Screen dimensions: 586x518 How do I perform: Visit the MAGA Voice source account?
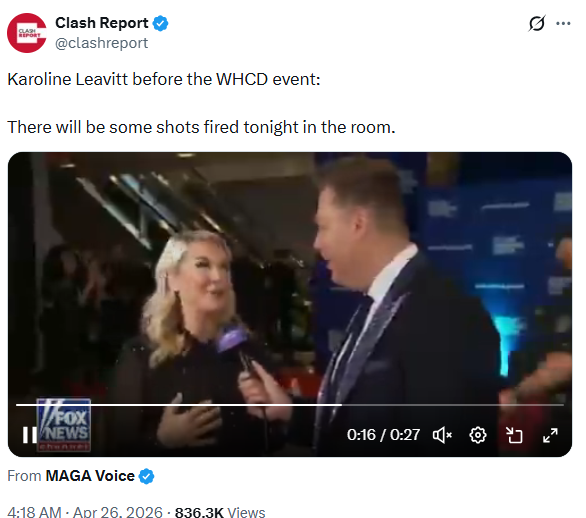(90, 476)
